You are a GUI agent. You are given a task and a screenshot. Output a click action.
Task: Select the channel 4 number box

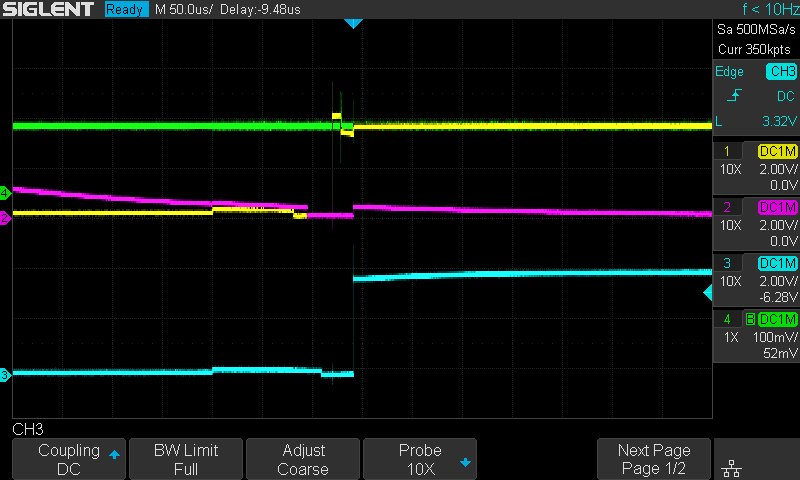tap(727, 319)
